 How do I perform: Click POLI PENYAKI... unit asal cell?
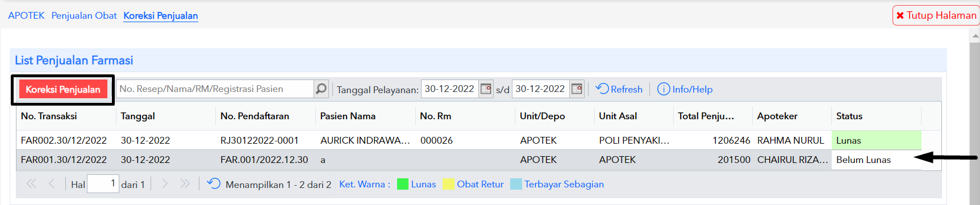coord(634,140)
